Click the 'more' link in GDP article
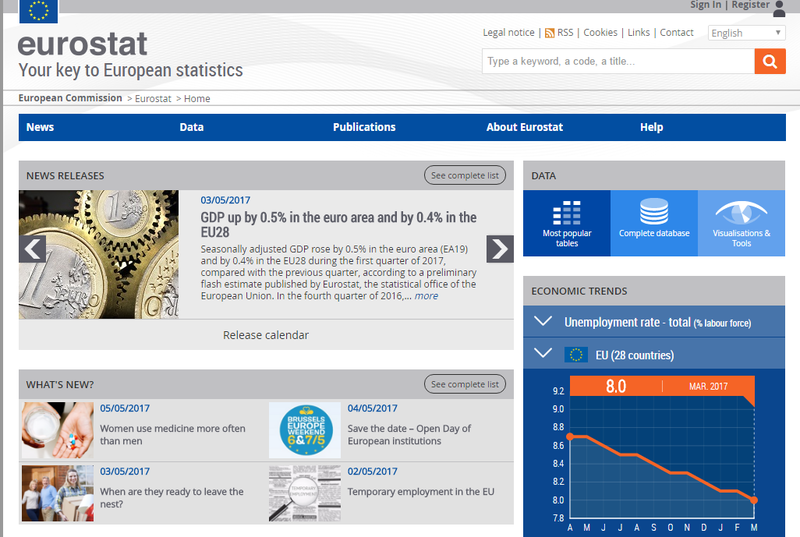The width and height of the screenshot is (800, 537). coord(426,296)
